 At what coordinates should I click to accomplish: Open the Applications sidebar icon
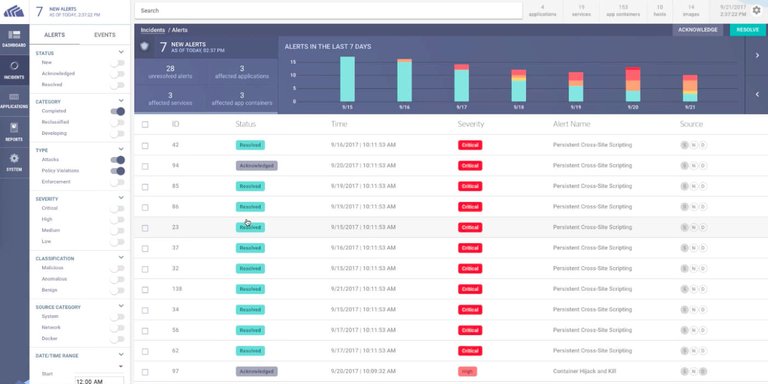[x=14, y=100]
